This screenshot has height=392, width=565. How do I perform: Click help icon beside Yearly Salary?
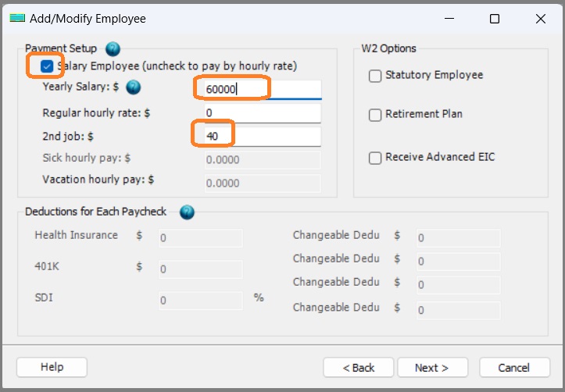coord(133,87)
